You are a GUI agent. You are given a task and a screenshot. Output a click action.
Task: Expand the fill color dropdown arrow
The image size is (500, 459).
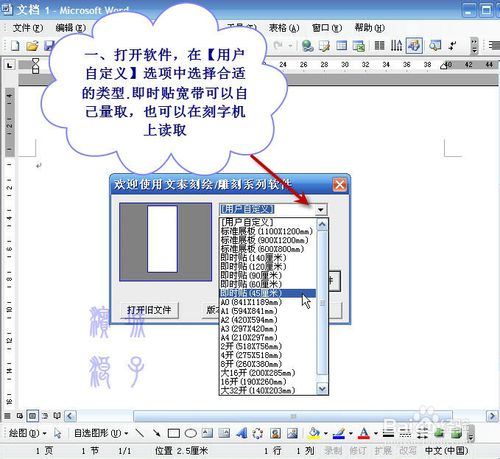[326, 433]
